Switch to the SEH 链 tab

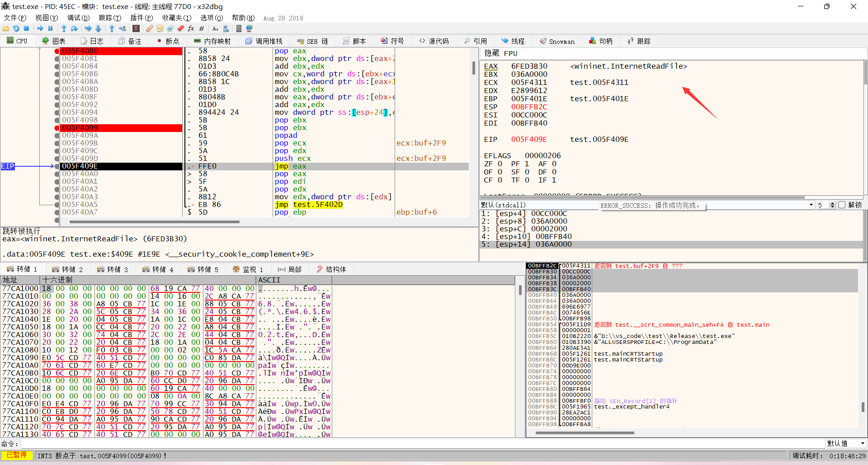pyautogui.click(x=313, y=41)
